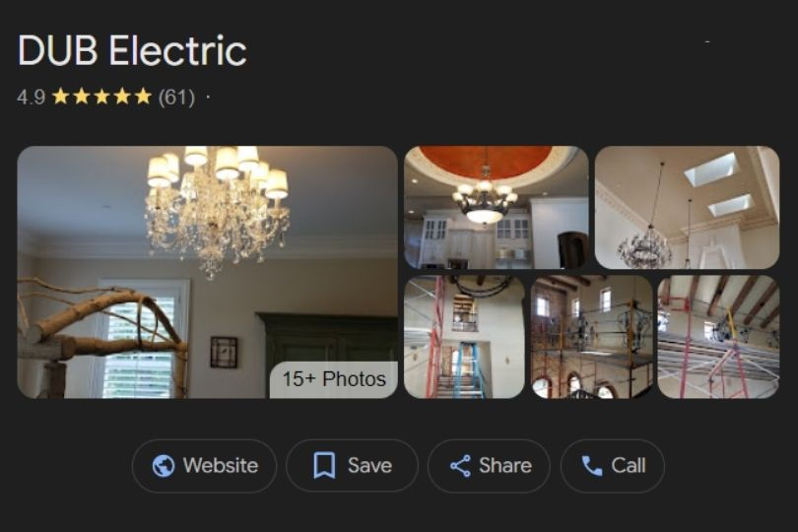Click the first gold rating star

point(61,97)
